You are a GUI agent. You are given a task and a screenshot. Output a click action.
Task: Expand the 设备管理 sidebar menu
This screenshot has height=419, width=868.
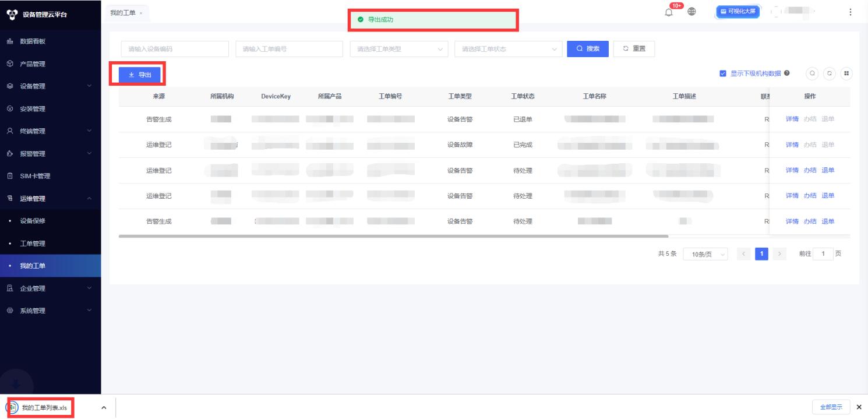[50, 86]
